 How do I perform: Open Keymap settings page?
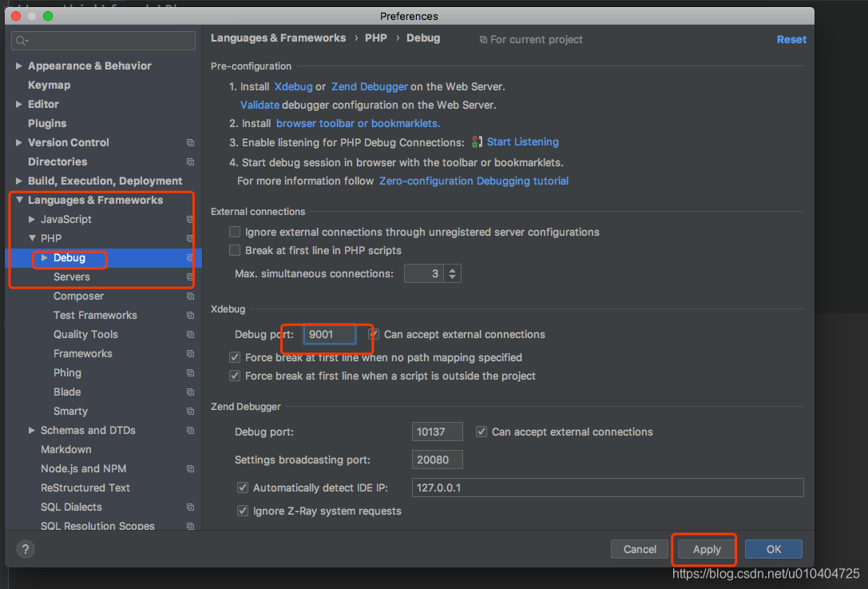click(50, 86)
